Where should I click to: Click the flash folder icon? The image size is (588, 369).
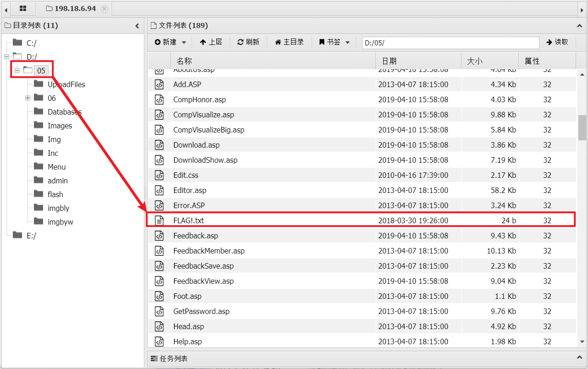coord(38,194)
